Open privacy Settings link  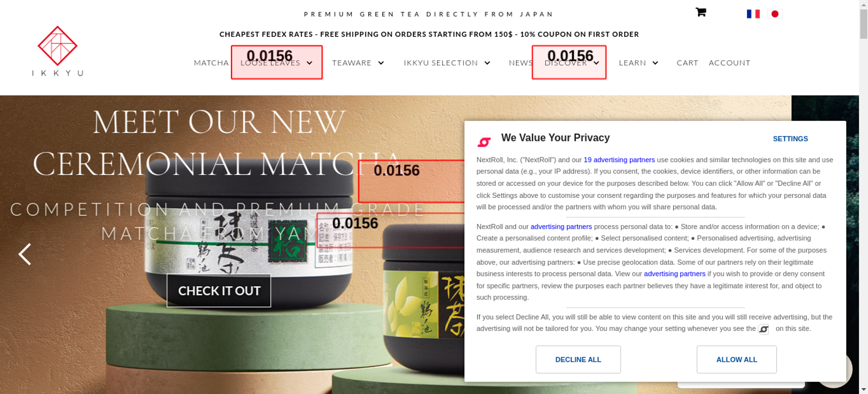790,139
